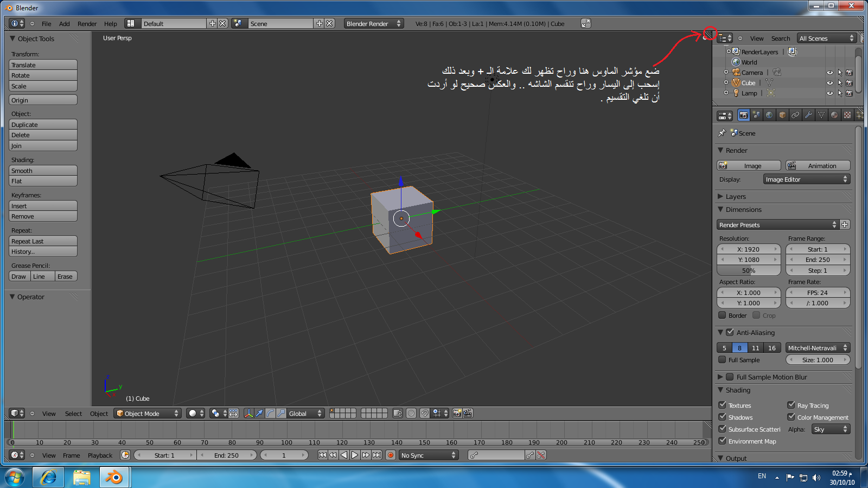Viewport: 868px width, 488px height.
Task: Open the Object Mode dropdown
Action: 148,413
